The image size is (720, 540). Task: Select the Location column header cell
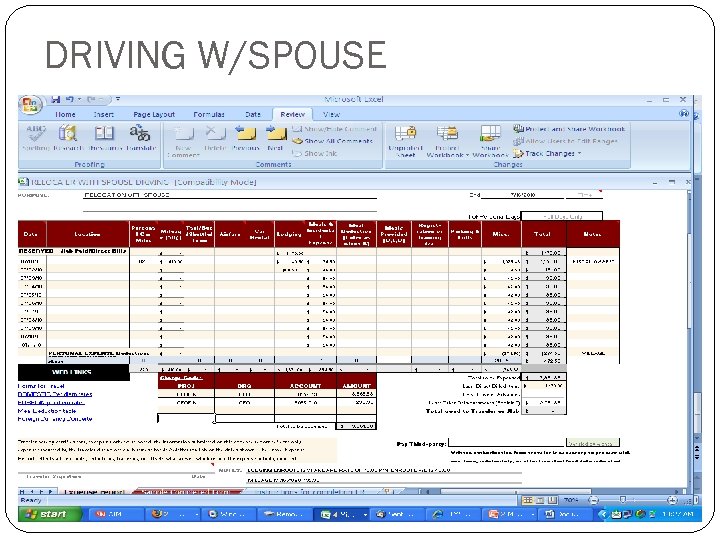(x=88, y=234)
